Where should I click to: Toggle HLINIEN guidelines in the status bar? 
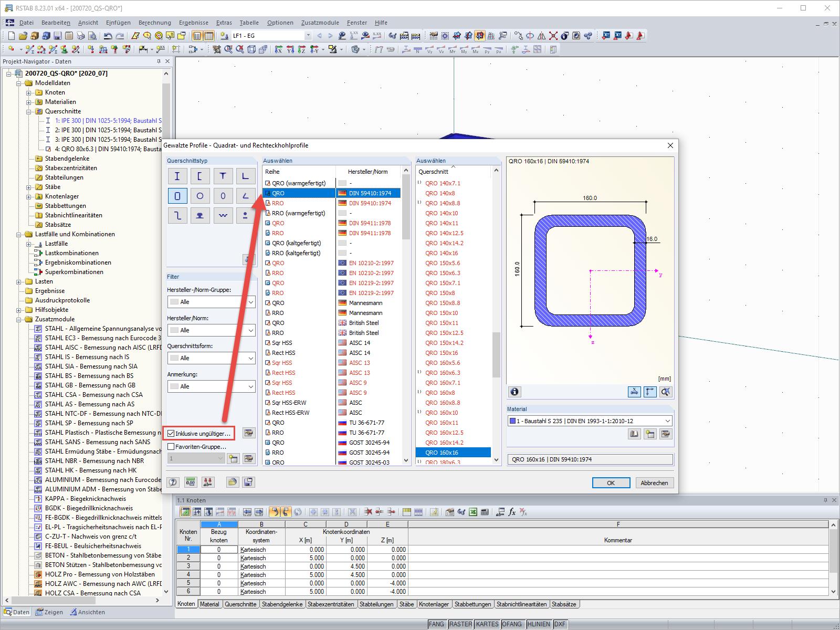tap(539, 624)
